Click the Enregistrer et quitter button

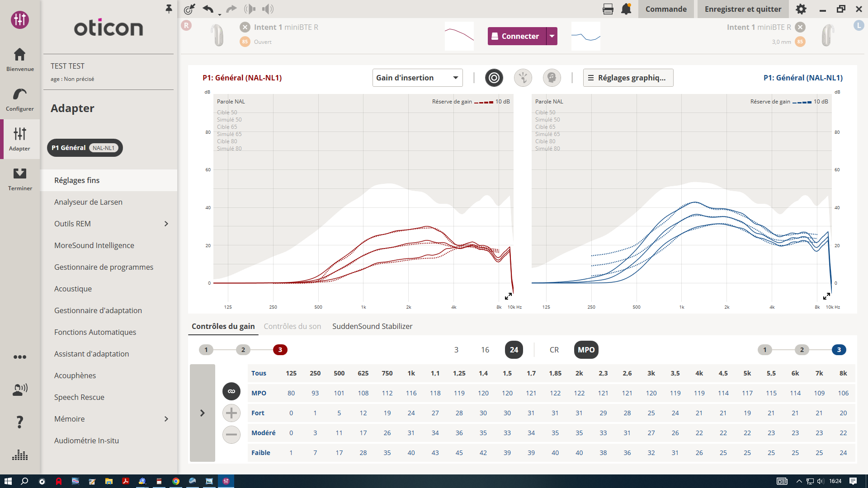pos(743,9)
